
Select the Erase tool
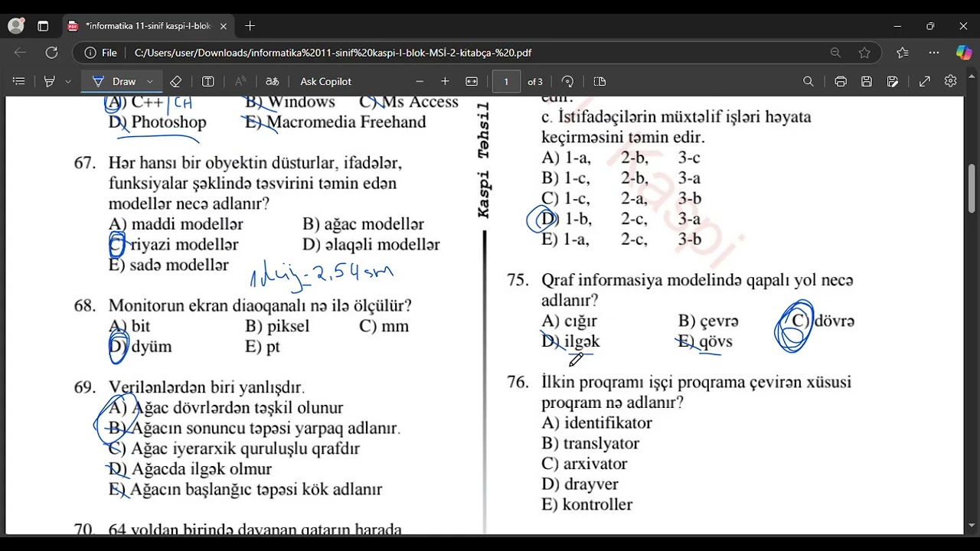click(x=175, y=81)
